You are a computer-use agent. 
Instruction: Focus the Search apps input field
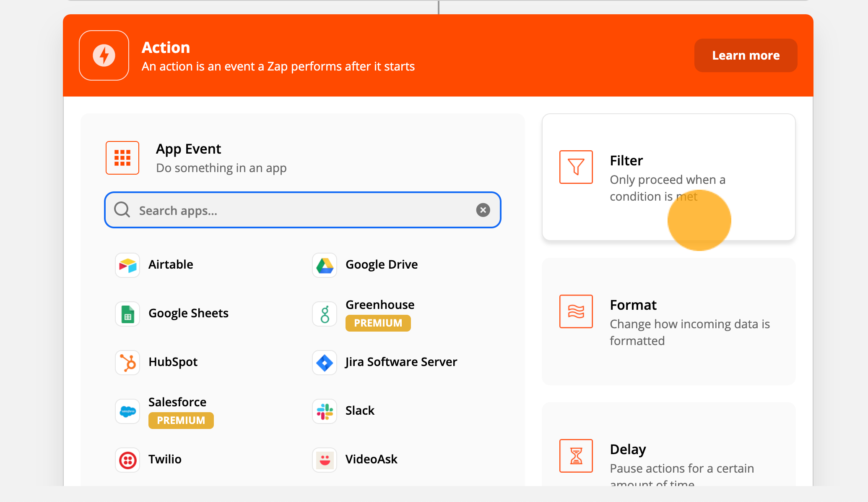click(x=303, y=210)
